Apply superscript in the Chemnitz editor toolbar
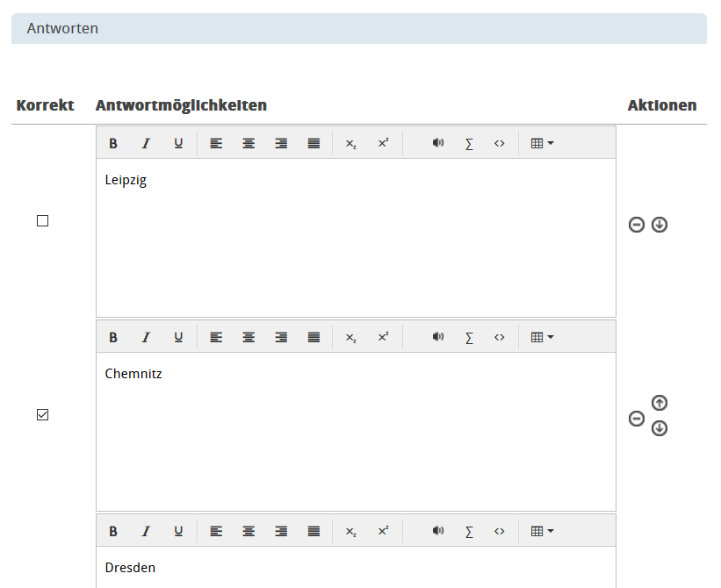The width and height of the screenshot is (721, 588). (383, 337)
